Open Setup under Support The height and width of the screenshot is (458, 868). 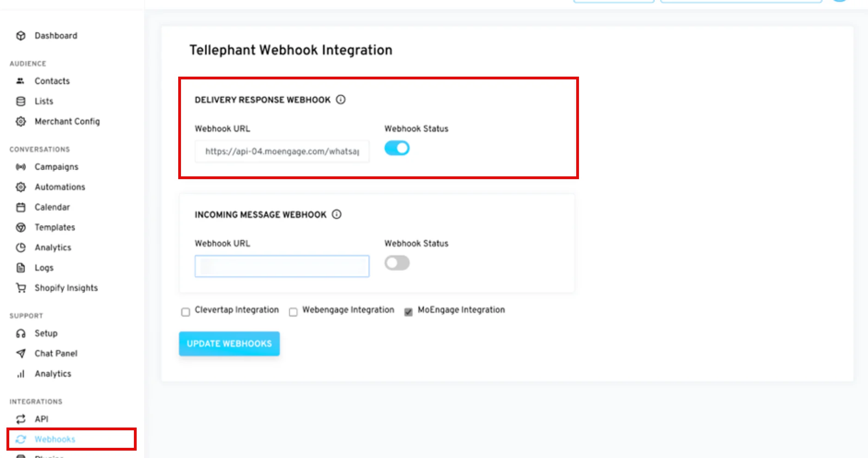[x=46, y=333]
